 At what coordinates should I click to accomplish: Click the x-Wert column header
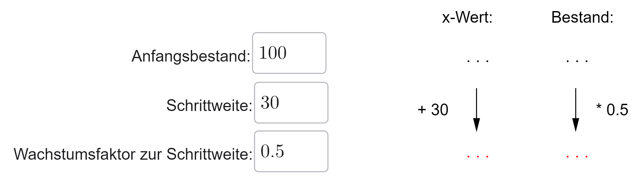(x=467, y=18)
